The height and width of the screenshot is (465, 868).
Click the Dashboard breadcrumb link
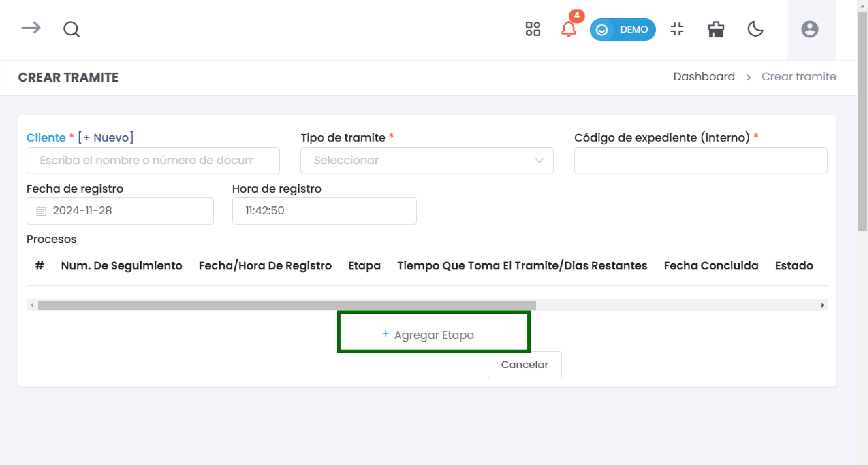(x=704, y=77)
